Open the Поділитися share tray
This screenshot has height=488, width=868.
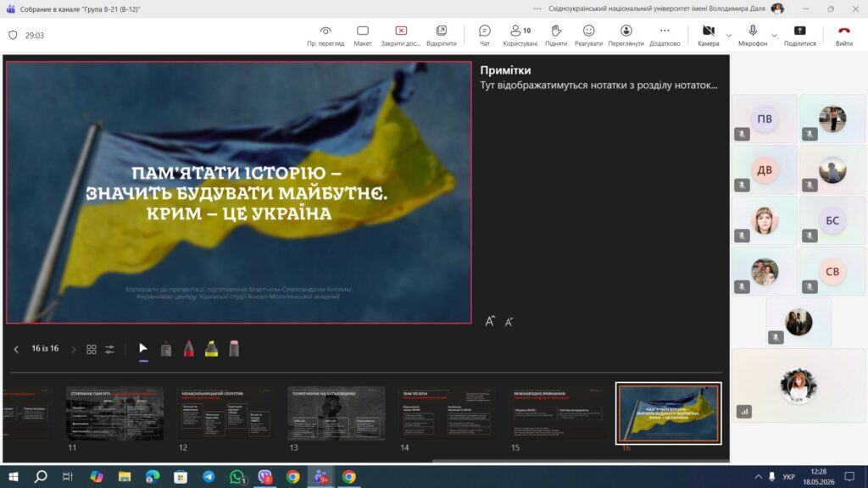click(x=799, y=36)
